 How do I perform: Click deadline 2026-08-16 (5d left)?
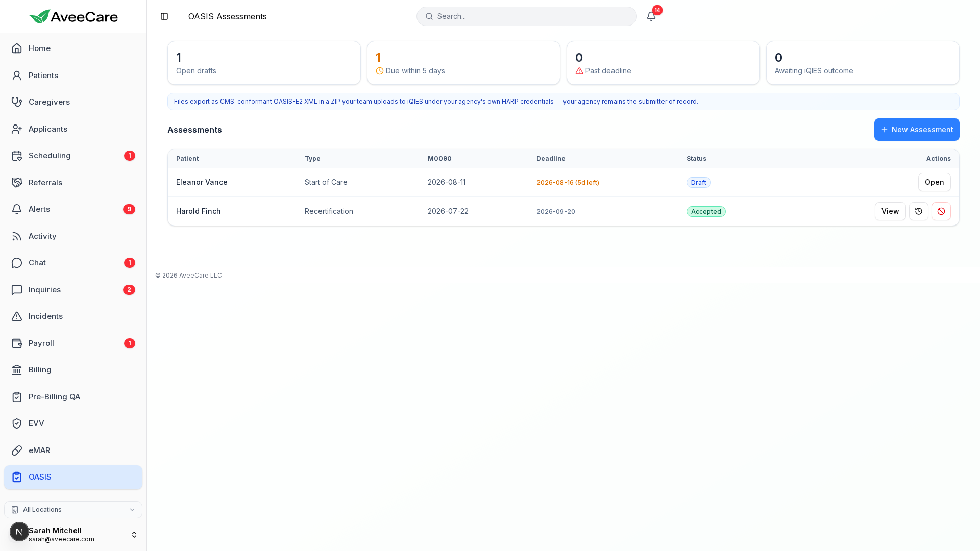click(x=568, y=183)
